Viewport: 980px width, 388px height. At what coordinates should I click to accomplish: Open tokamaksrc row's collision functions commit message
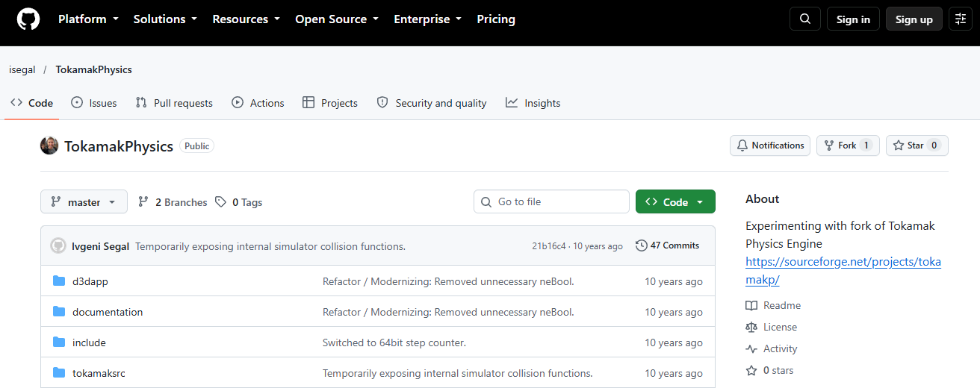[457, 373]
